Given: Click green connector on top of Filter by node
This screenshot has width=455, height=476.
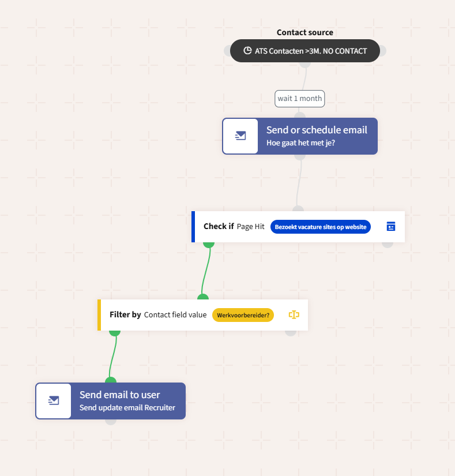Looking at the screenshot, I should [203, 298].
